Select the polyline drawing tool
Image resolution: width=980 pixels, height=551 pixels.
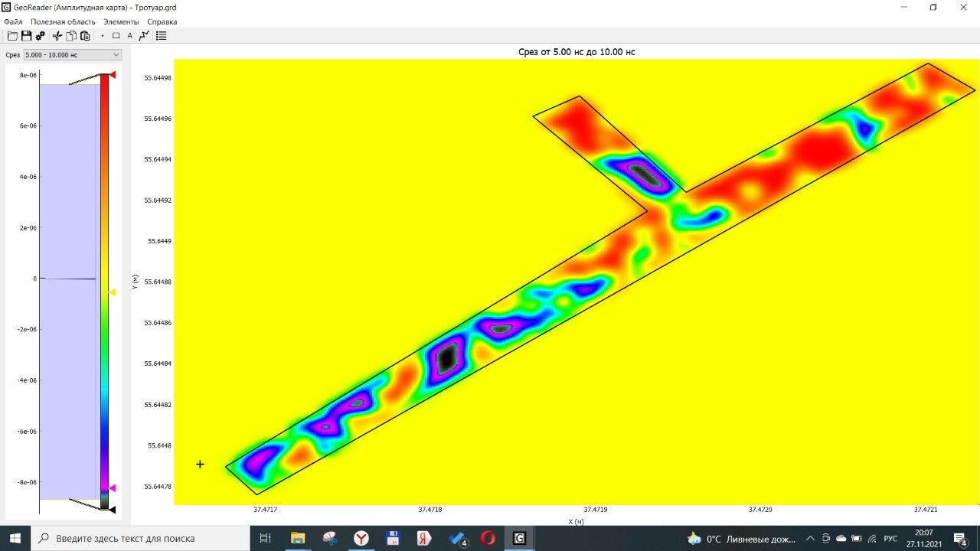click(144, 36)
